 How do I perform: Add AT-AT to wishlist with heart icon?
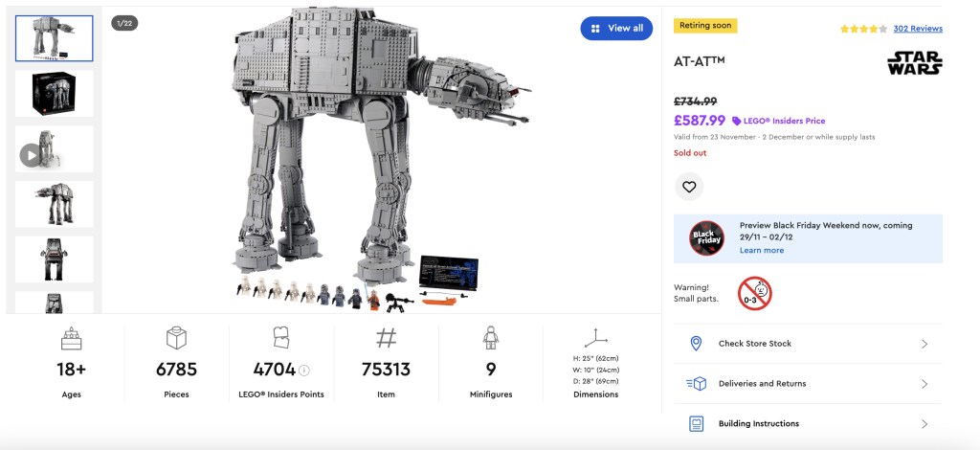[x=689, y=187]
